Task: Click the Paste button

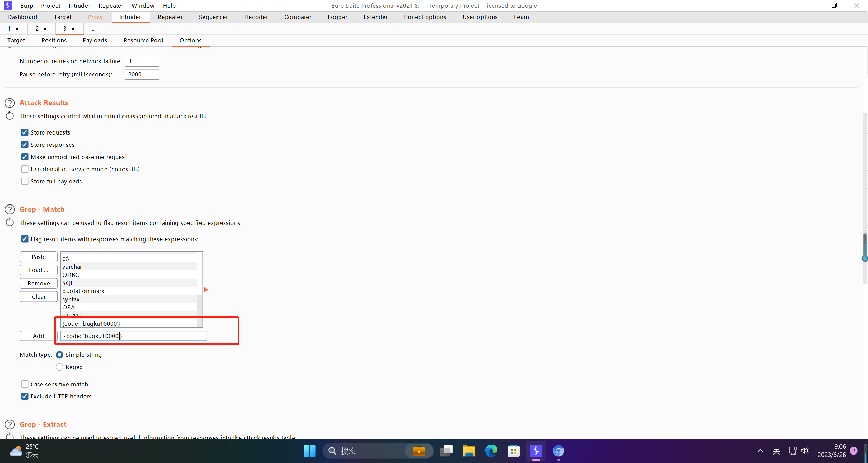Action: coord(39,257)
